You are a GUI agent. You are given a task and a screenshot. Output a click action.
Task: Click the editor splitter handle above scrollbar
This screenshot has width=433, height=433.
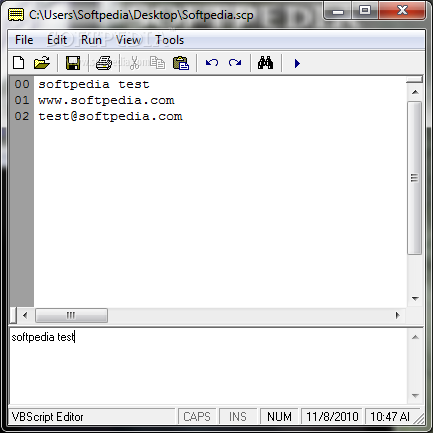(415, 79)
